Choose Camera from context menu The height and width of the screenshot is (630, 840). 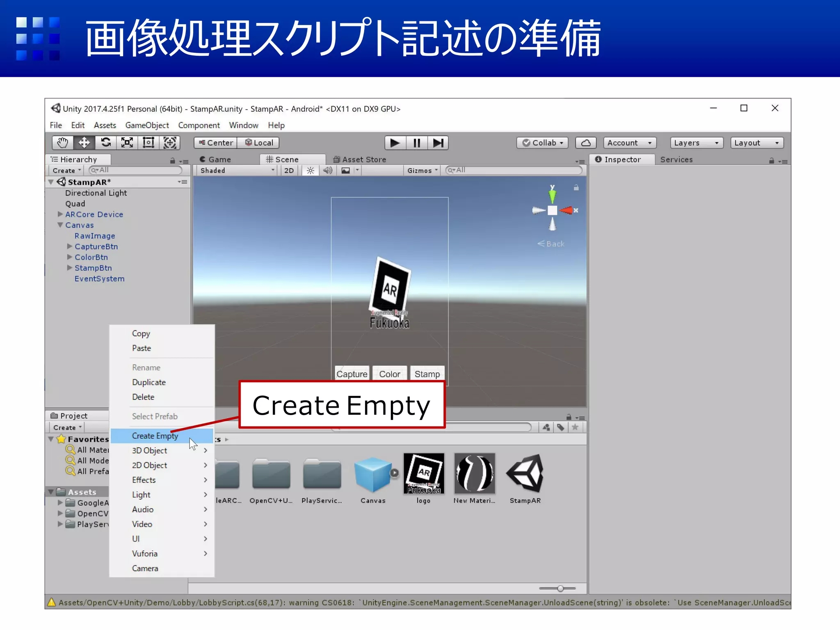click(x=162, y=568)
